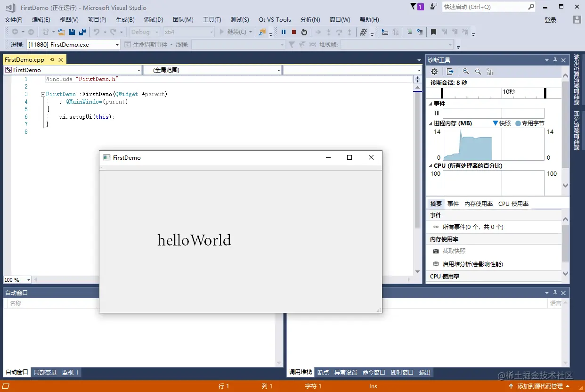Switch to the memory usage tab (内存使用率)
Screen dimensions: 585x392
pyautogui.click(x=479, y=204)
